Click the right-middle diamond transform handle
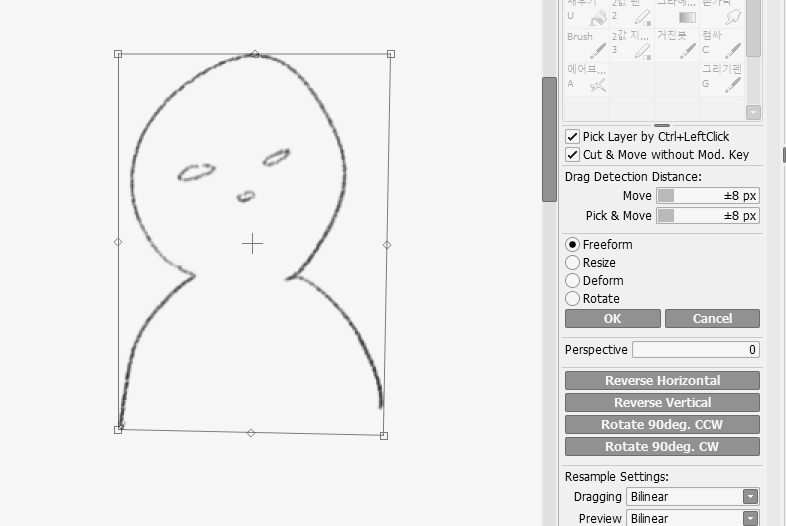The image size is (786, 526). coord(387,245)
